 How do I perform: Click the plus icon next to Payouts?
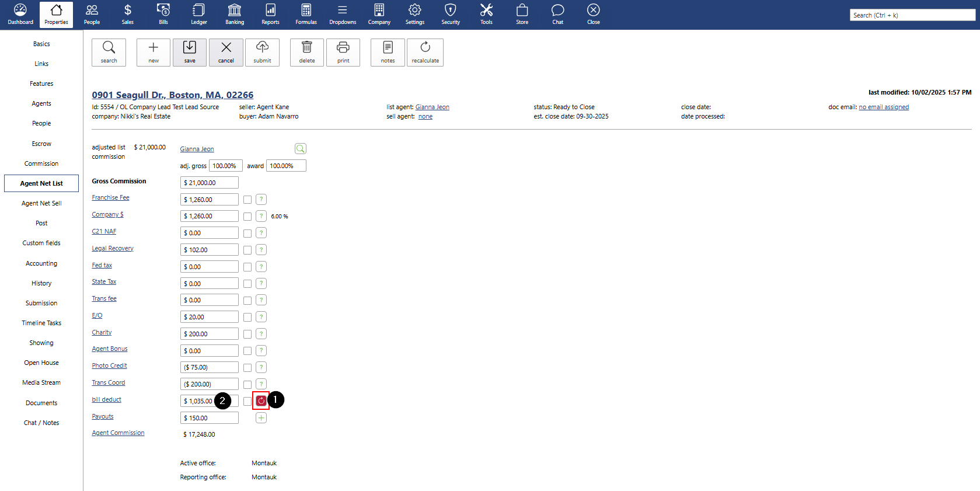click(261, 418)
